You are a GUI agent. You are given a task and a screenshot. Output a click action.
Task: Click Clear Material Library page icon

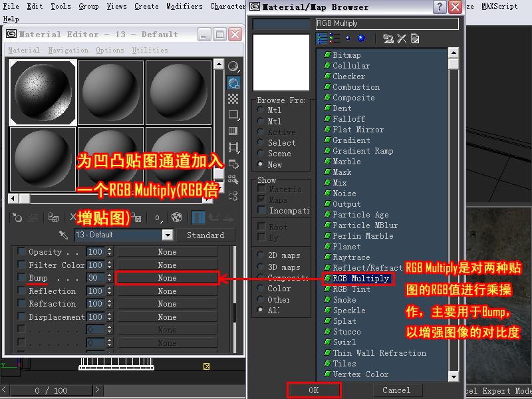tap(415, 39)
